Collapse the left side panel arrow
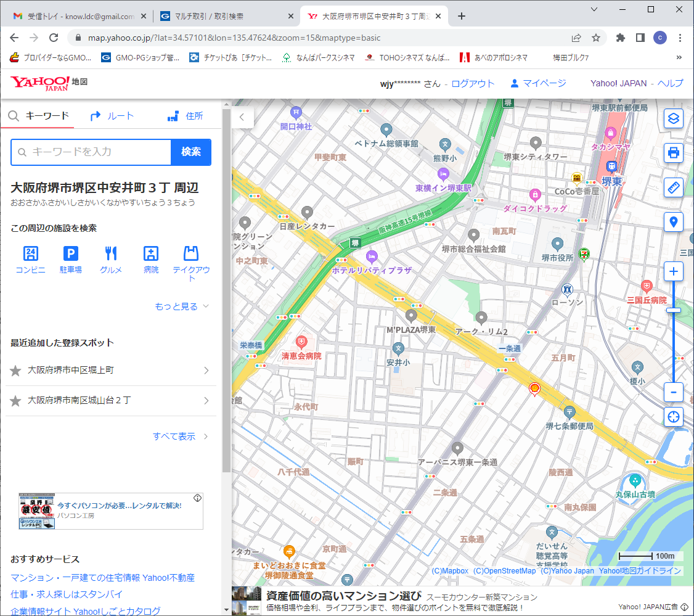This screenshot has width=694, height=616. pyautogui.click(x=242, y=117)
